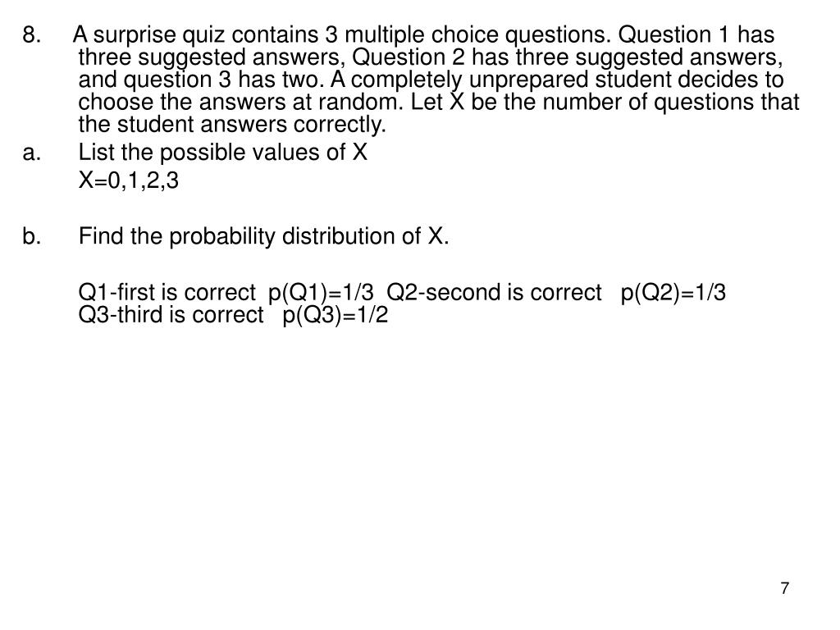Click the text 'Q1-first is correct'
The width and height of the screenshot is (840, 630).
coord(167,293)
